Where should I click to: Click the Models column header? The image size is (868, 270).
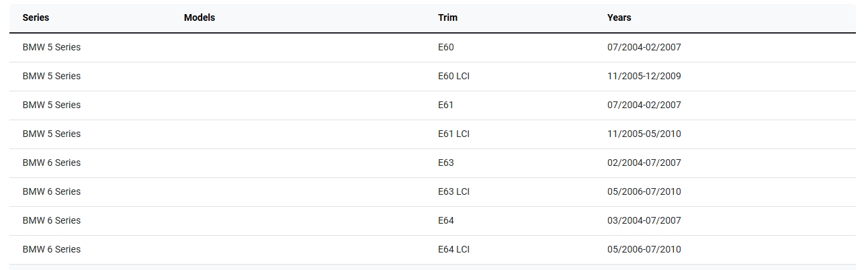pos(200,18)
